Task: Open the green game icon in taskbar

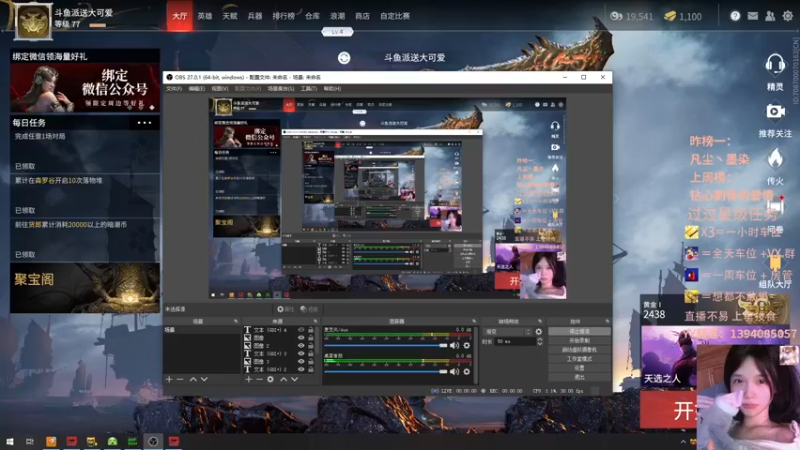Action: (x=112, y=441)
